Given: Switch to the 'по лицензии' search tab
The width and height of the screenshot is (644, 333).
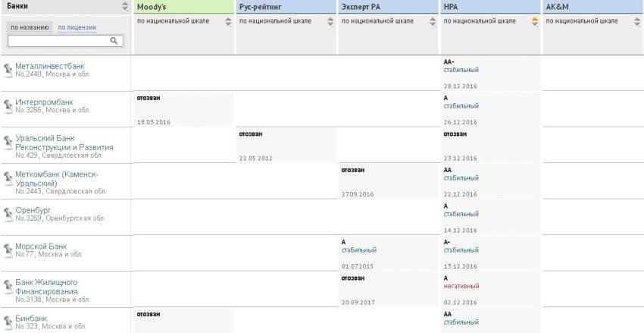Looking at the screenshot, I should 77,27.
